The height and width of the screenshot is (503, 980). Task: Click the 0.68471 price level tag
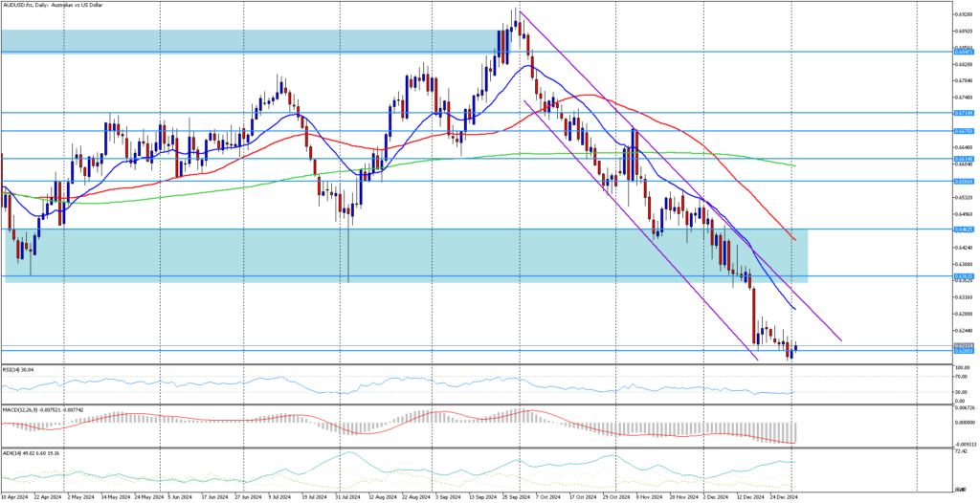963,52
